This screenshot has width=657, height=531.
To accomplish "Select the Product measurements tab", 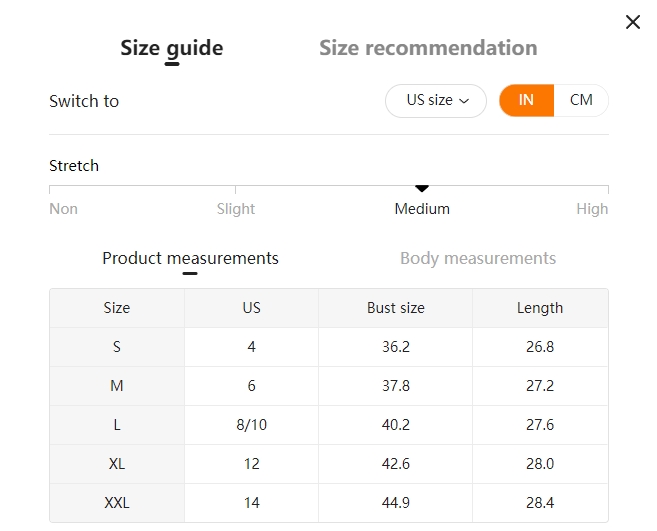I will click(190, 258).
